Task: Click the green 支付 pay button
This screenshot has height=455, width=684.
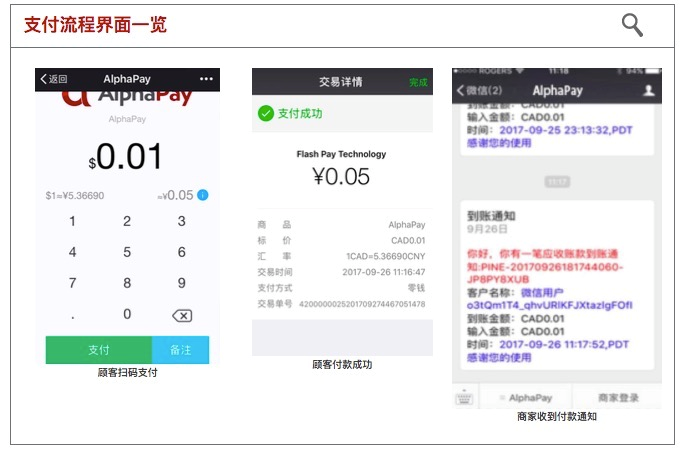Action: [x=99, y=349]
